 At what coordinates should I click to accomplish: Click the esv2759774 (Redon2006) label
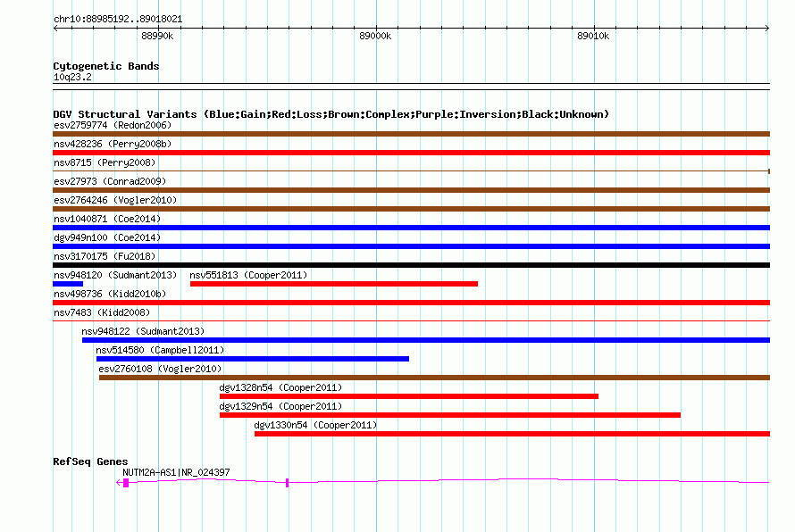[113, 125]
